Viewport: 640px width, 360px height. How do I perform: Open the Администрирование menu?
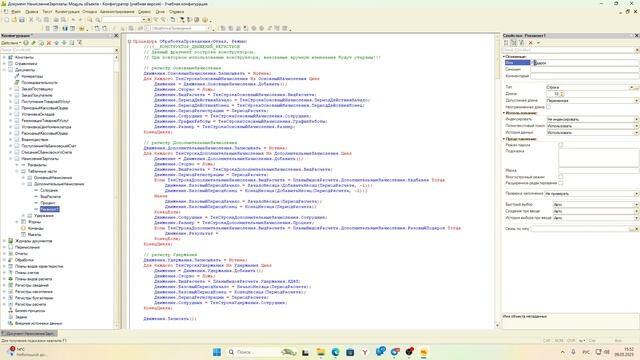click(x=117, y=12)
